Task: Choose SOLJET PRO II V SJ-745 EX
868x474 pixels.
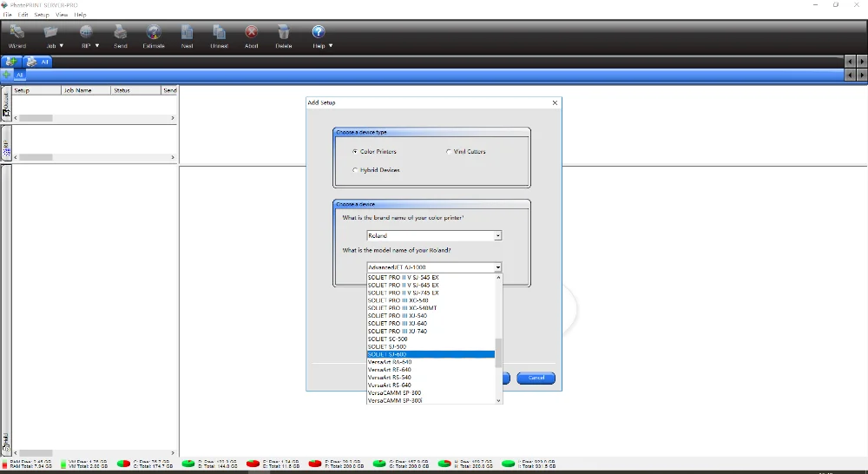Action: [431, 293]
